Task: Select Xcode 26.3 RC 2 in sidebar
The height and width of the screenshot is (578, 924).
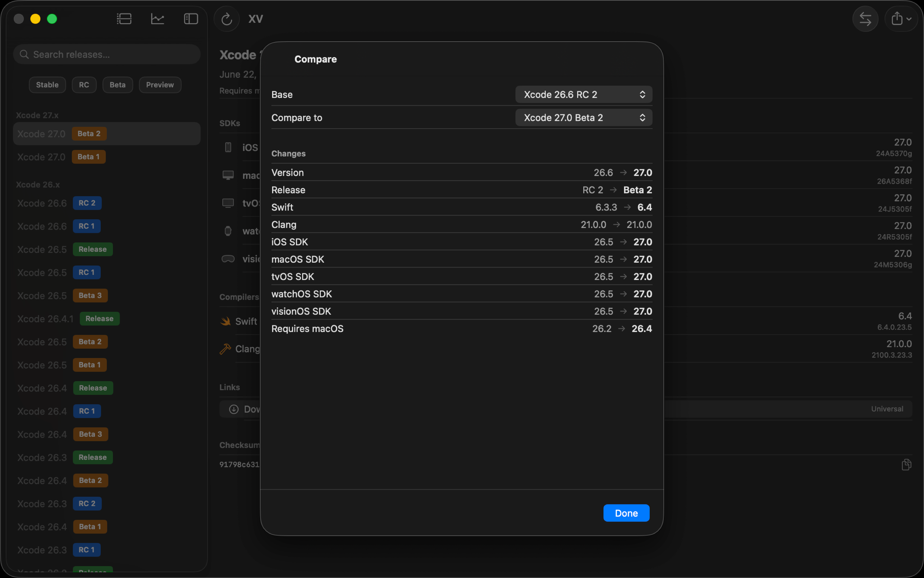Action: (x=107, y=504)
